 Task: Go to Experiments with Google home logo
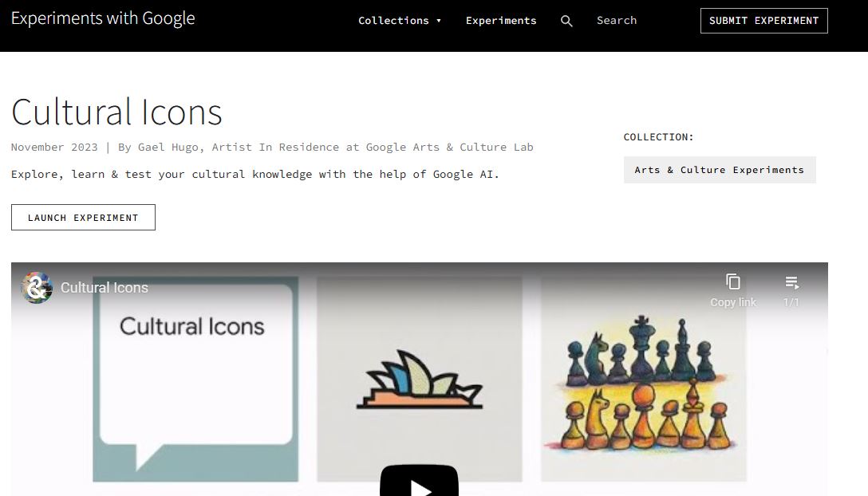point(103,18)
